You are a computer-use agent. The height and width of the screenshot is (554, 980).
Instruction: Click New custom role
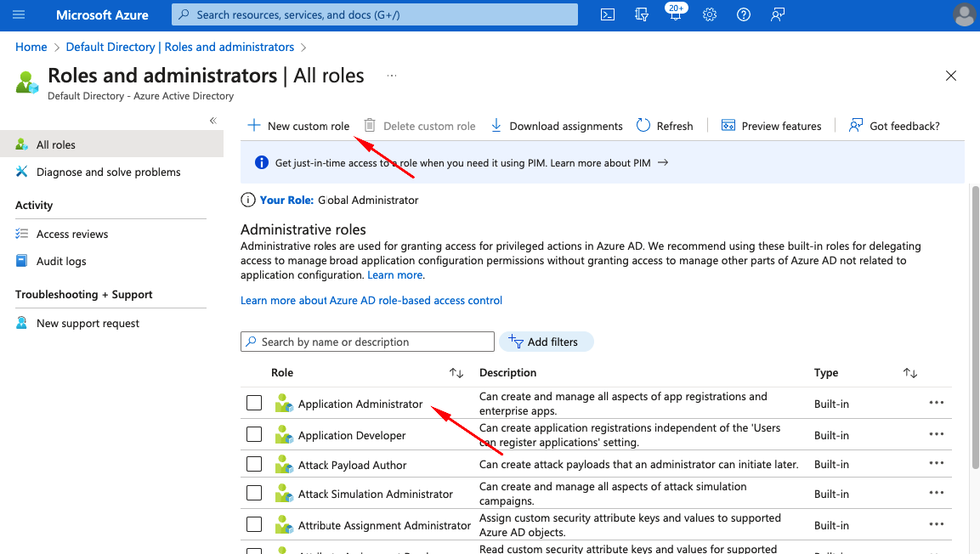click(298, 126)
